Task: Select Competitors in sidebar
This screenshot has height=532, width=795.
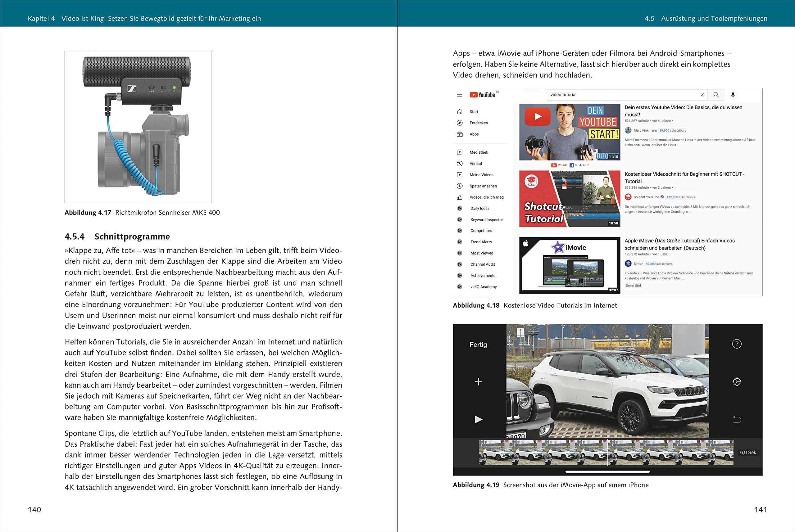Action: 481,231
